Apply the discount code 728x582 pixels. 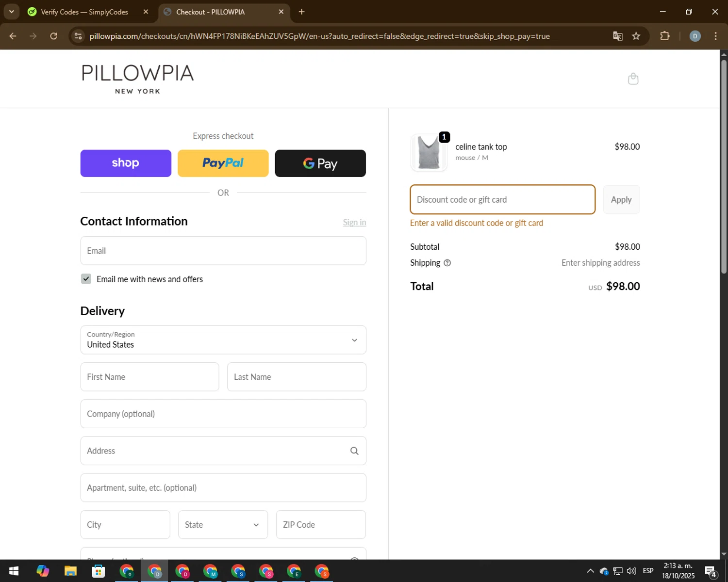[621, 199]
